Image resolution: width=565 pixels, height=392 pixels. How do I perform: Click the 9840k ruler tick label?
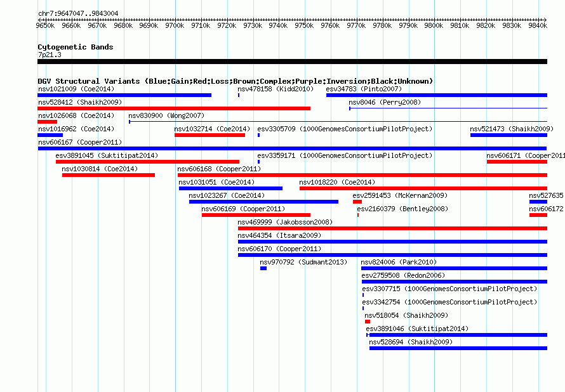click(x=538, y=25)
